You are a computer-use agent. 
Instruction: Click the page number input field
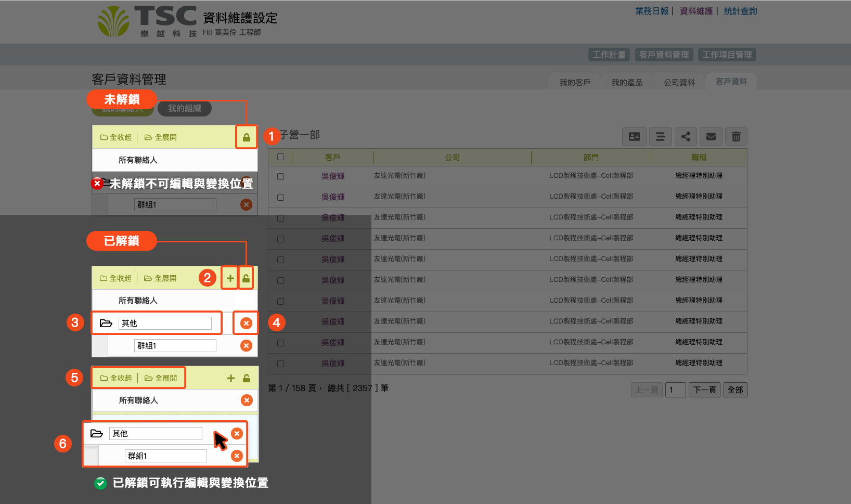coord(675,390)
